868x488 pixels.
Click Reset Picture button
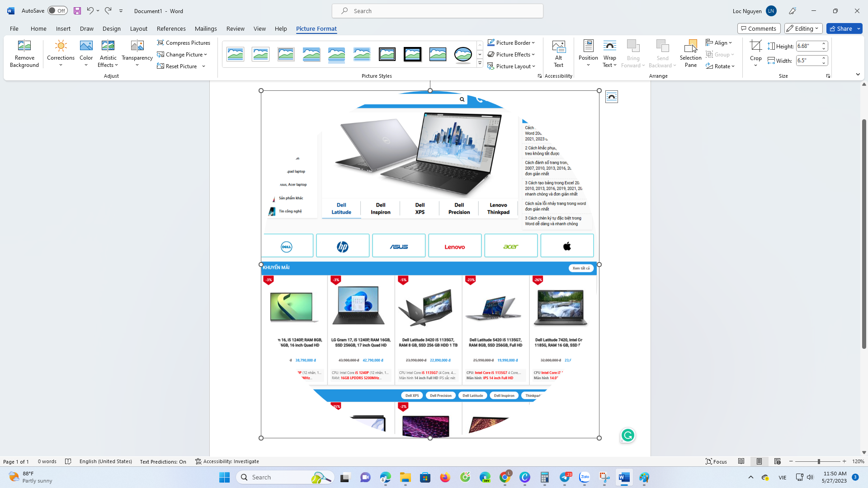click(177, 66)
